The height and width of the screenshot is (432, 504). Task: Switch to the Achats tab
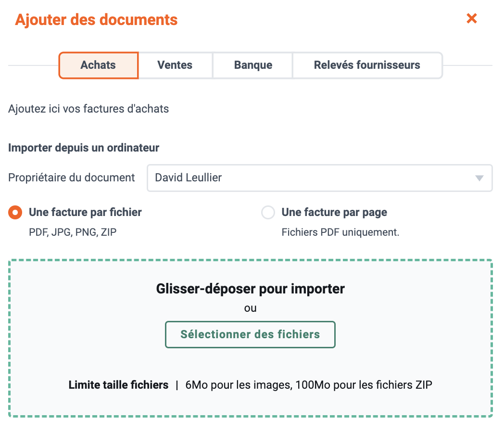pos(99,65)
